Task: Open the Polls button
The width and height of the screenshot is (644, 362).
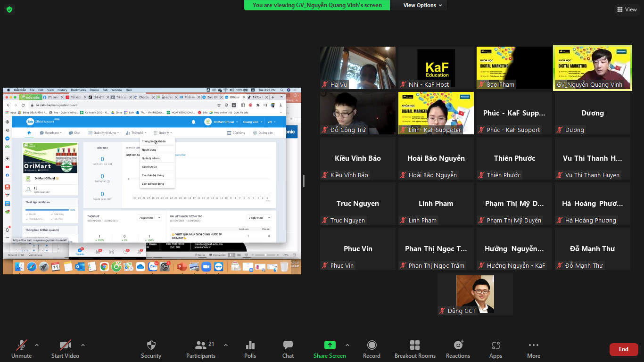Action: pos(250,350)
